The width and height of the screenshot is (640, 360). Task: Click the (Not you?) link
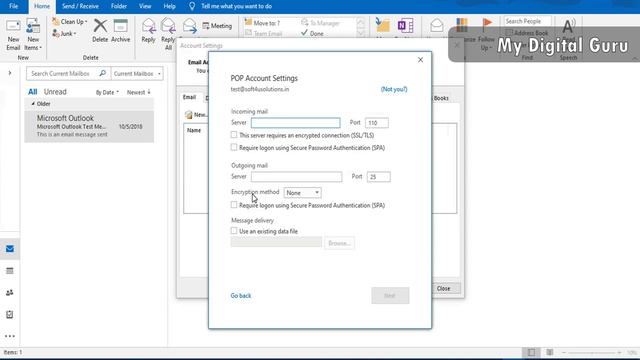394,89
